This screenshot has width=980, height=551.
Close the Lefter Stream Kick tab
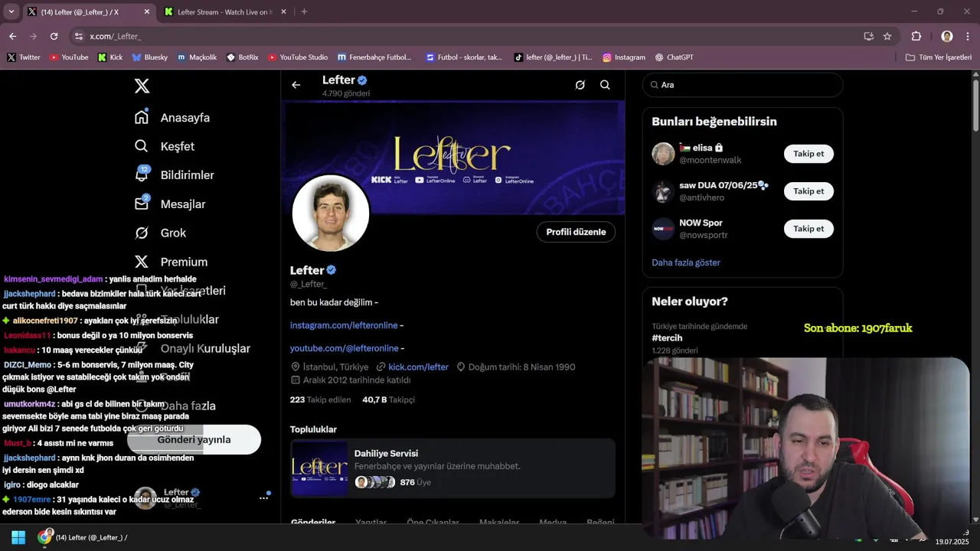[x=283, y=11]
